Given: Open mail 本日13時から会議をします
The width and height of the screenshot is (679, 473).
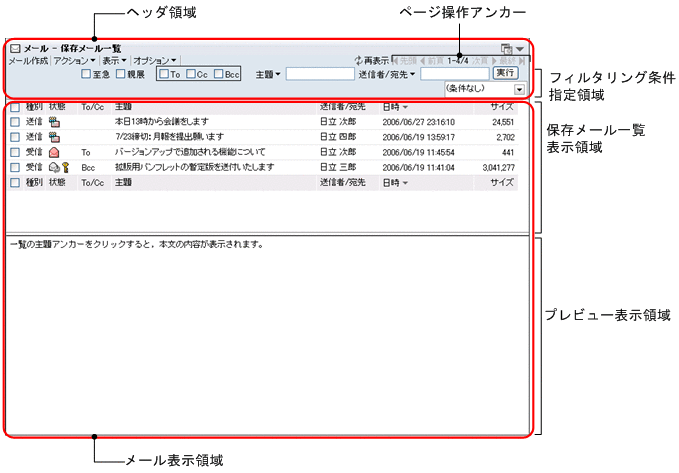Looking at the screenshot, I should click(x=162, y=122).
